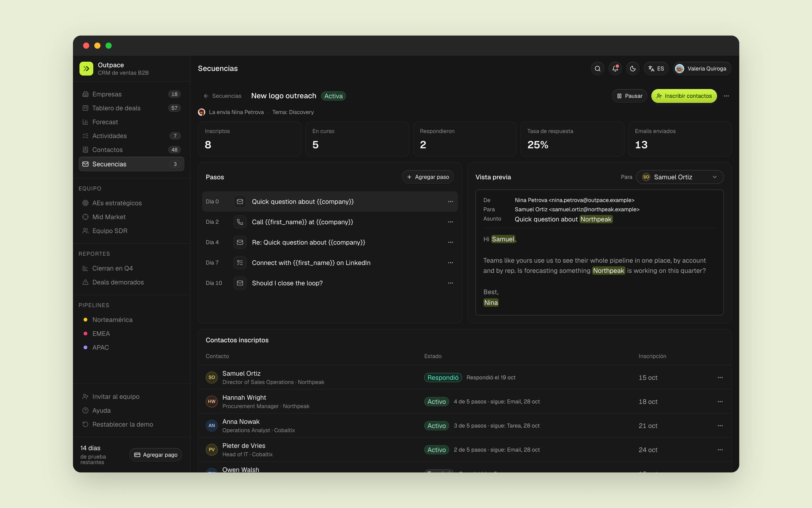Open row menu for Pieter de Vries
This screenshot has height=508, width=812.
tap(720, 450)
